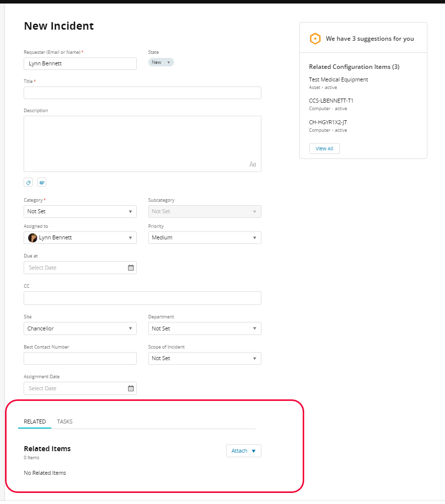
Task: Open the Due at calendar icon
Action: (131, 268)
